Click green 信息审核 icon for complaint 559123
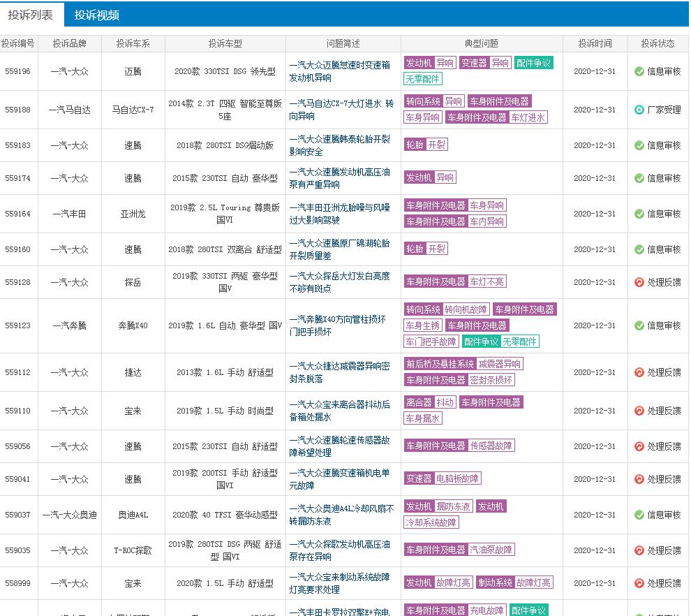This screenshot has height=616, width=691. click(639, 325)
